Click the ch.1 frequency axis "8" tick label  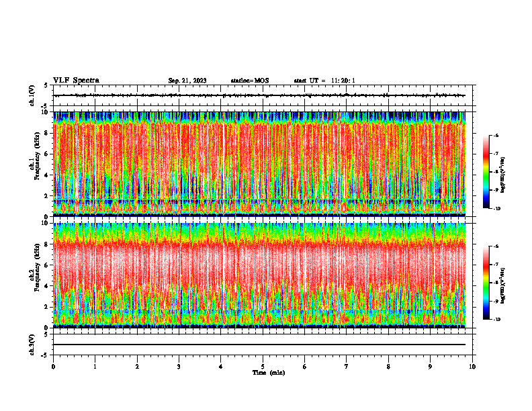[x=47, y=133]
